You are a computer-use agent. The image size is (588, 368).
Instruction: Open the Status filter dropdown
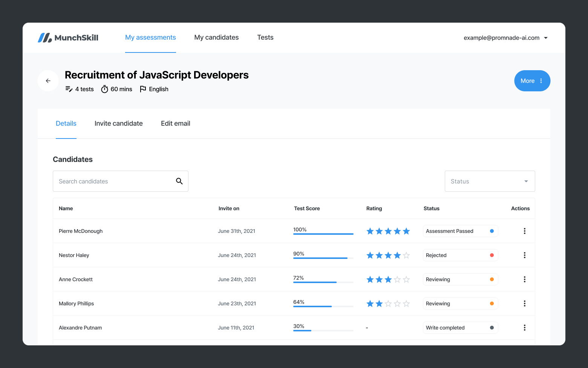coord(490,181)
